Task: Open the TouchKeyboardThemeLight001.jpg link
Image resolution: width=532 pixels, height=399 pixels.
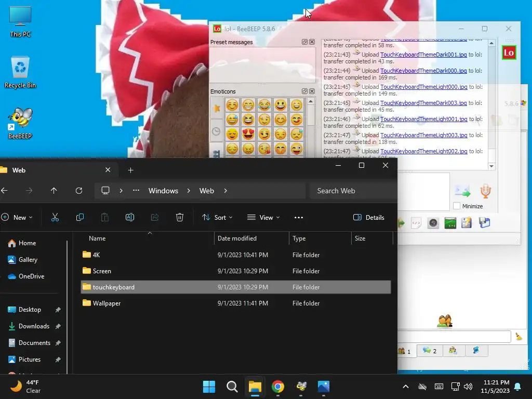Action: click(424, 119)
